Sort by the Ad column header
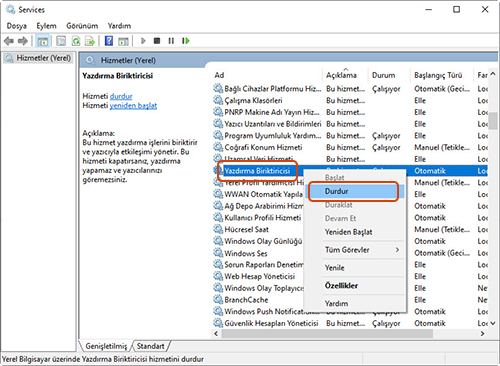 point(267,75)
